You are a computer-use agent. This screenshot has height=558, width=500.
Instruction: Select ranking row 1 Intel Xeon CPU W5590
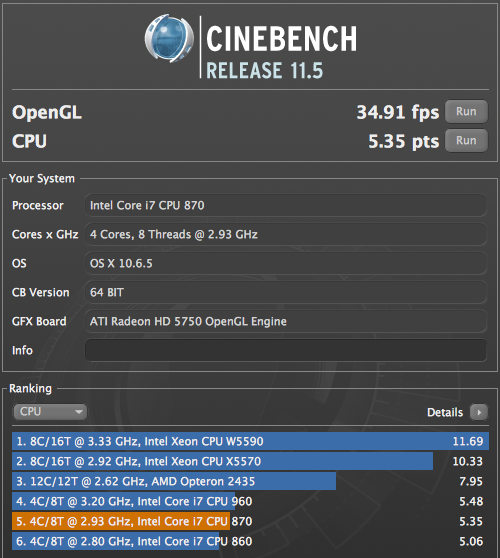(x=250, y=441)
